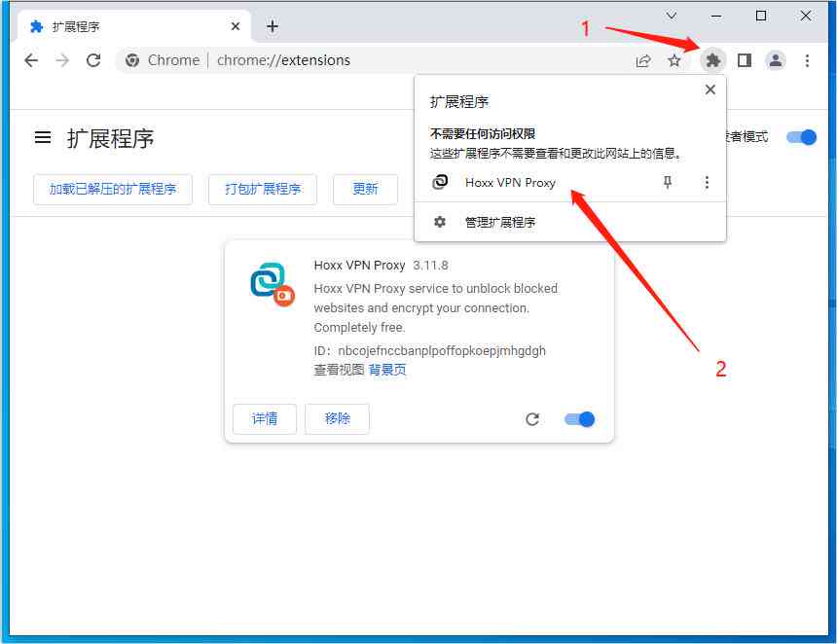
Task: Share this page using the share icon
Action: pyautogui.click(x=643, y=61)
